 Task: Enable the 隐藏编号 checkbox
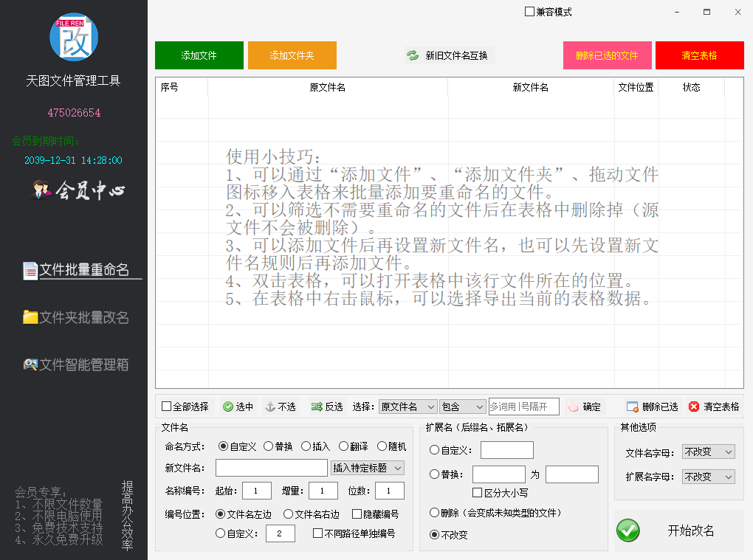[x=357, y=514]
